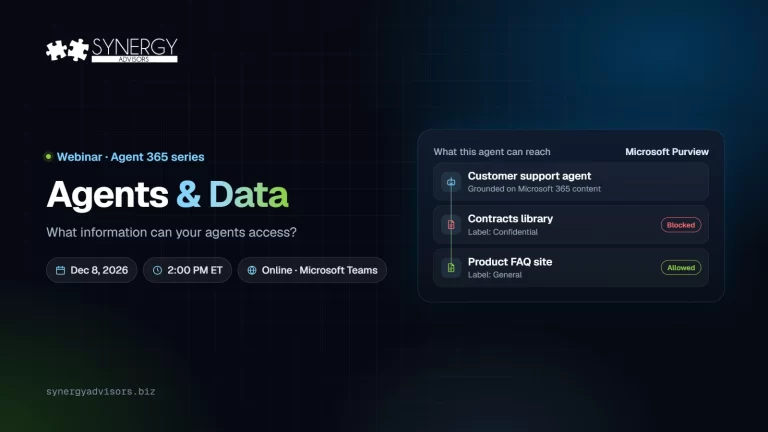Select the Online · Microsoft Teams pill
This screenshot has height=432, width=768.
pos(312,270)
